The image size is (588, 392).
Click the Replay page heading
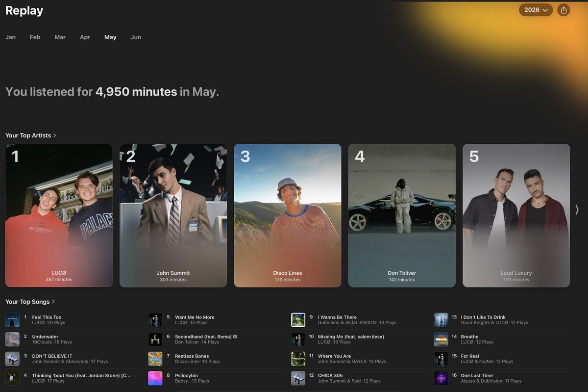[x=24, y=10]
